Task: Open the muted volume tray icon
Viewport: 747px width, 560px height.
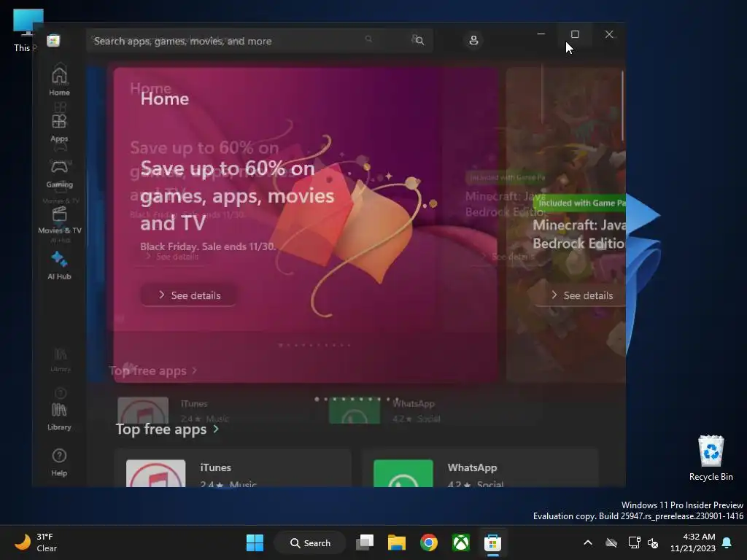Action: [x=653, y=542]
